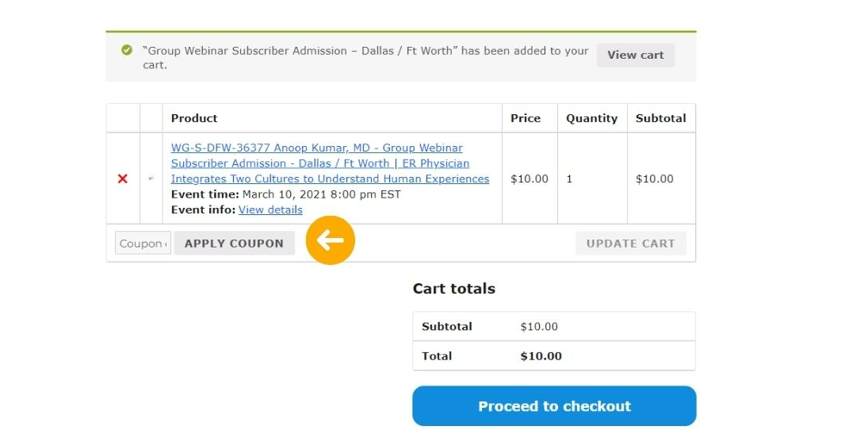Click the Event time March 10 text
Viewport: 868px width, 430px height.
tap(285, 194)
